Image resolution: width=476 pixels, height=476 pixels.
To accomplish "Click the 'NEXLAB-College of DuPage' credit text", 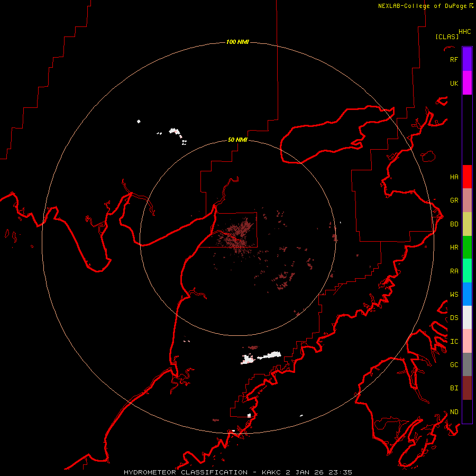I will click(x=422, y=6).
